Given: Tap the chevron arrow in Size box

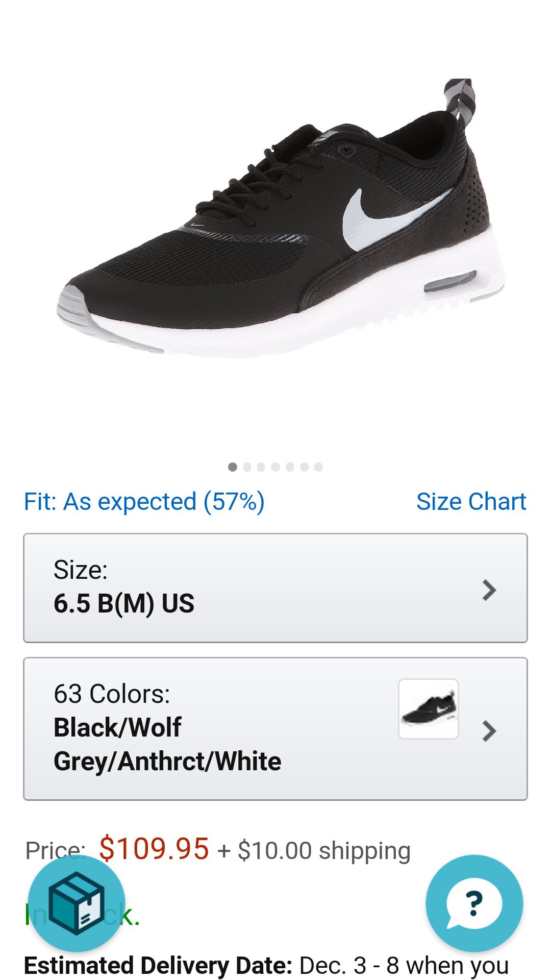Looking at the screenshot, I should click(489, 590).
